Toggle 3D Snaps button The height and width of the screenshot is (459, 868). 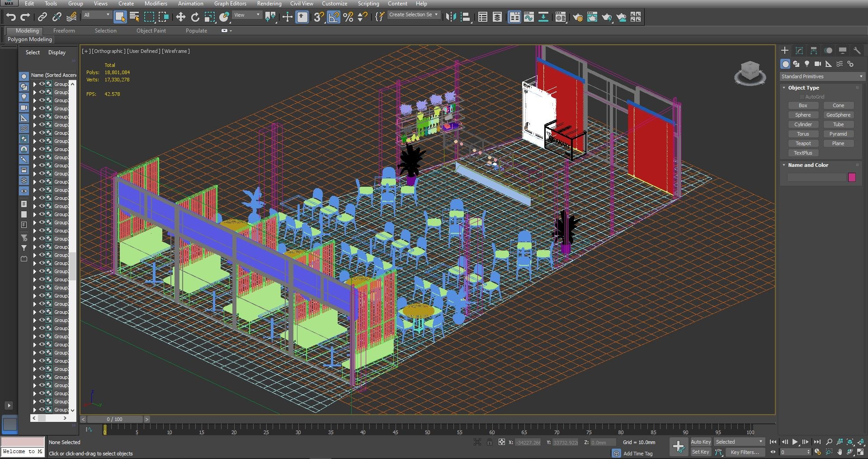[x=319, y=17]
